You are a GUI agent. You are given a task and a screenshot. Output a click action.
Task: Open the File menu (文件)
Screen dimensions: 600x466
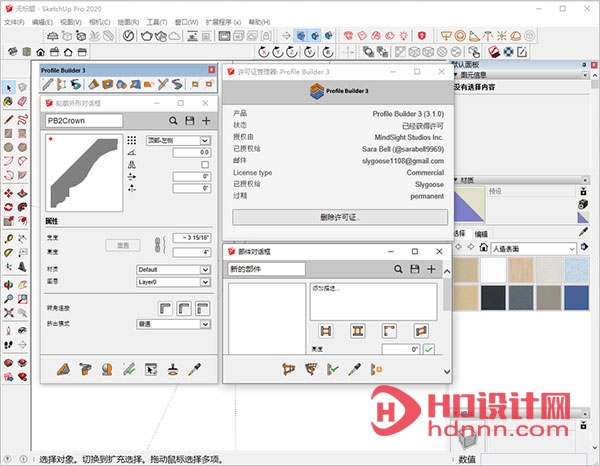coord(14,22)
